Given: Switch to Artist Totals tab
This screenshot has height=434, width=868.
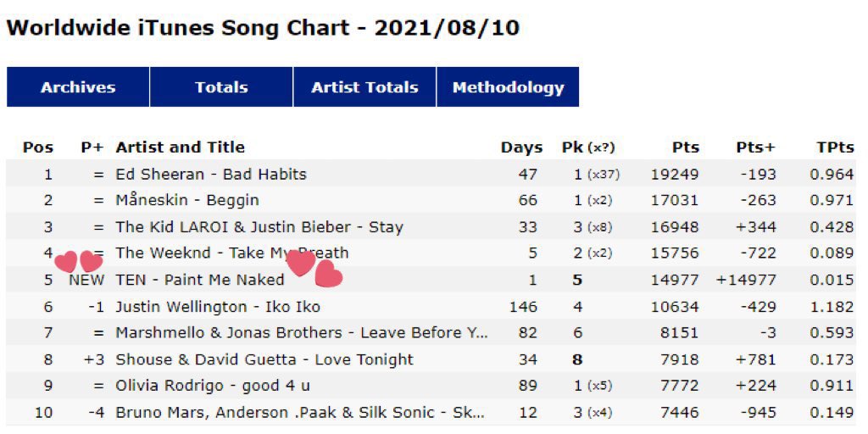Looking at the screenshot, I should point(364,87).
